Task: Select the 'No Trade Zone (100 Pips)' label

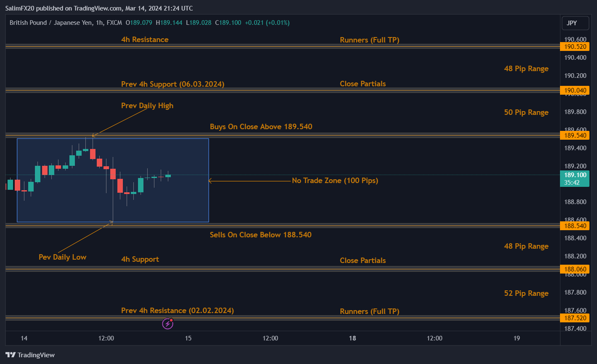Action: [x=335, y=181]
